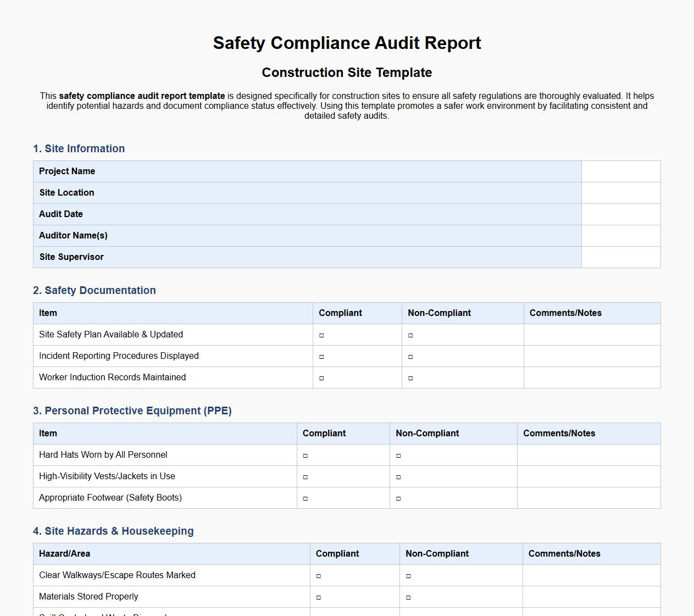Image resolution: width=694 pixels, height=616 pixels.
Task: Click the Audit Date entry cell
Action: (620, 214)
